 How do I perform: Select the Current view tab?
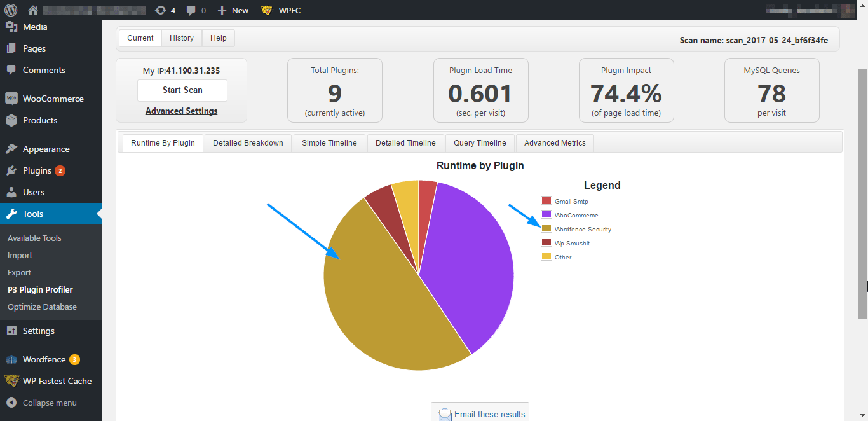(x=140, y=38)
